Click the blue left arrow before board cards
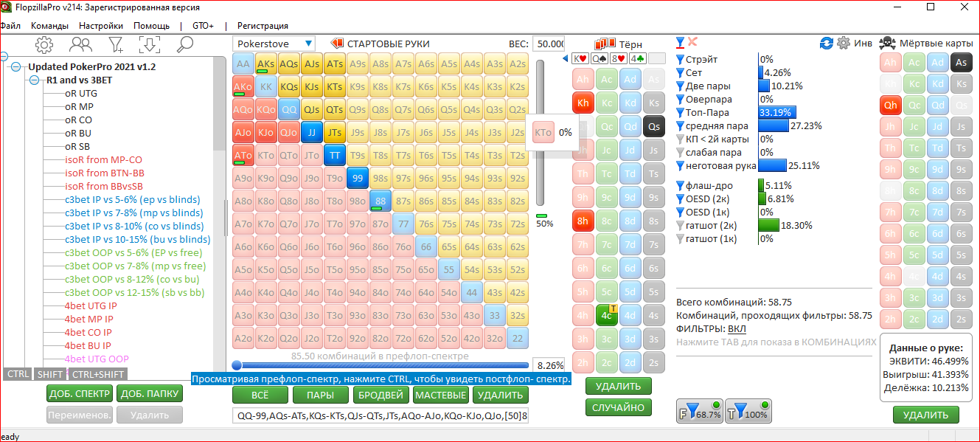This screenshot has height=442, width=980. coord(566,58)
